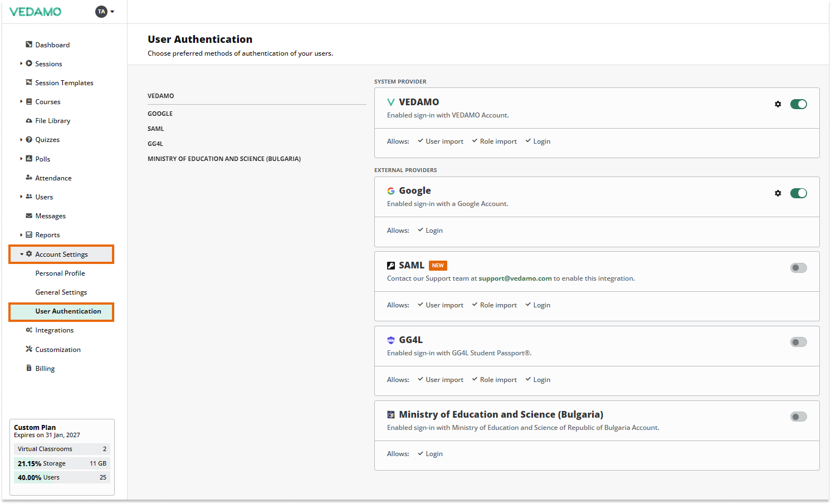Image resolution: width=831 pixels, height=504 pixels.
Task: Turn off Google sign-in toggle
Action: (799, 193)
